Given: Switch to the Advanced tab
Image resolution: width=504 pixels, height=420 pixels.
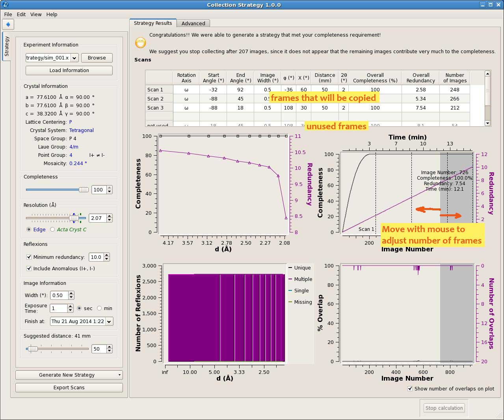Looking at the screenshot, I should point(193,23).
